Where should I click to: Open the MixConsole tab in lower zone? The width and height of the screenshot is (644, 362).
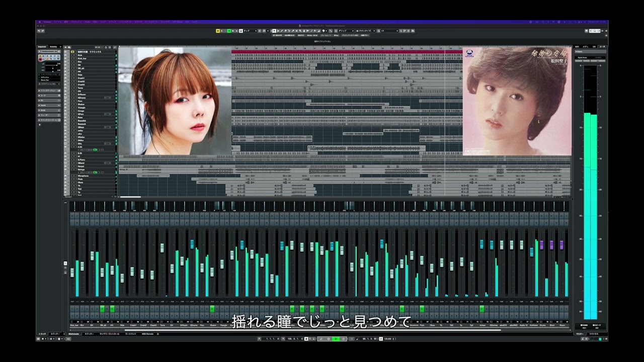coord(74,334)
